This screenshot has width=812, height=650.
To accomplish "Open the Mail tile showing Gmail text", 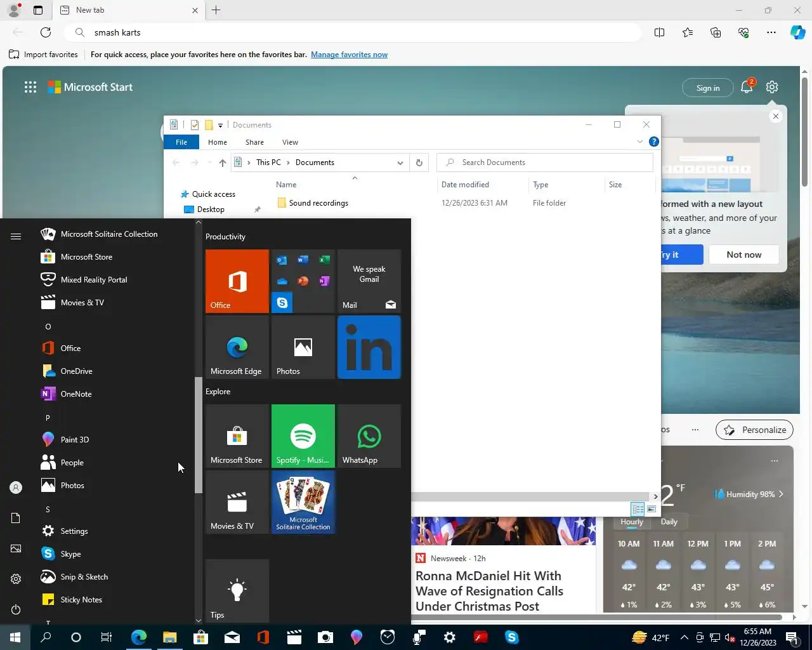I will [x=369, y=281].
